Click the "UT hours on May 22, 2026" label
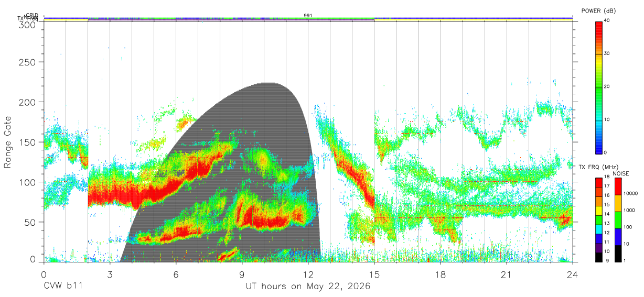Image resolution: width=644 pixels, height=297 pixels. coord(308,287)
